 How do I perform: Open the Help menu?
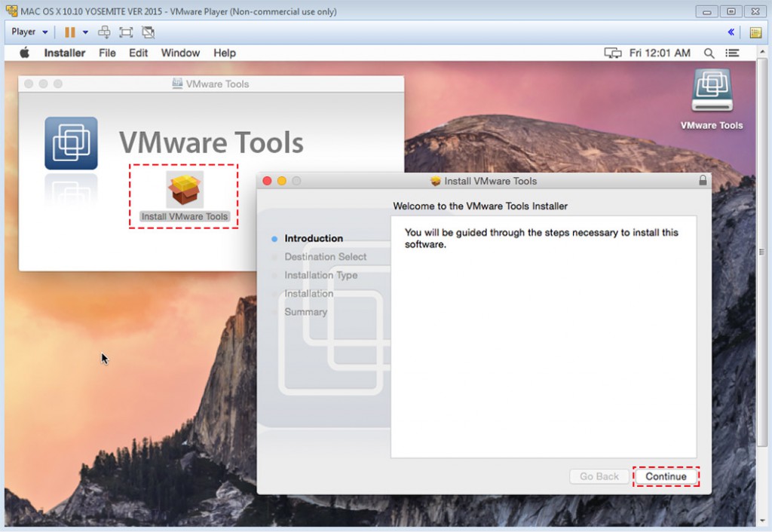225,53
